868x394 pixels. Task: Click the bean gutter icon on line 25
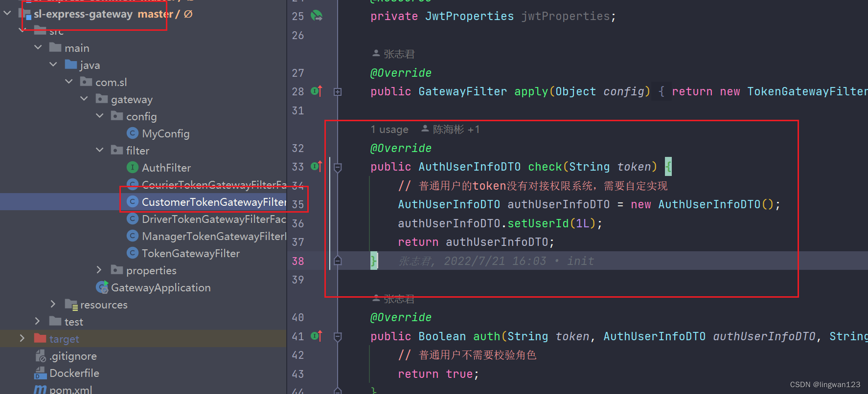317,16
